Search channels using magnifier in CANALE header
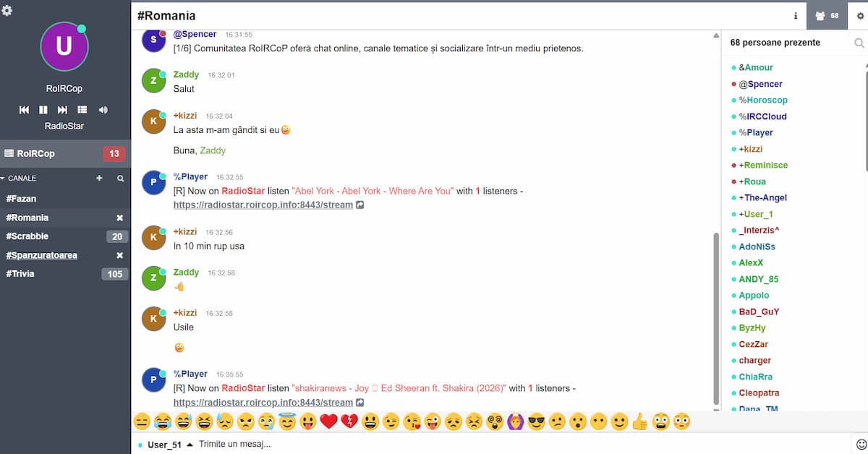This screenshot has height=454, width=868. [x=120, y=178]
